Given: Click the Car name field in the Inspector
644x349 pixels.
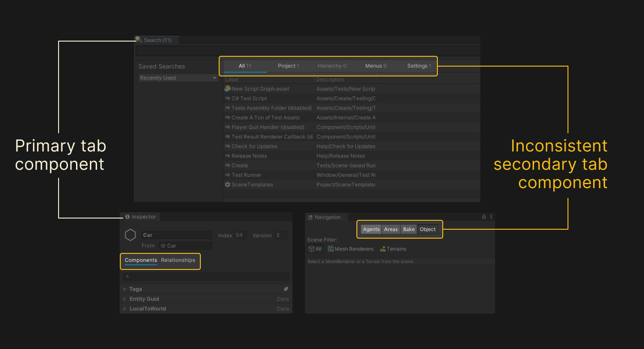Looking at the screenshot, I should (177, 235).
